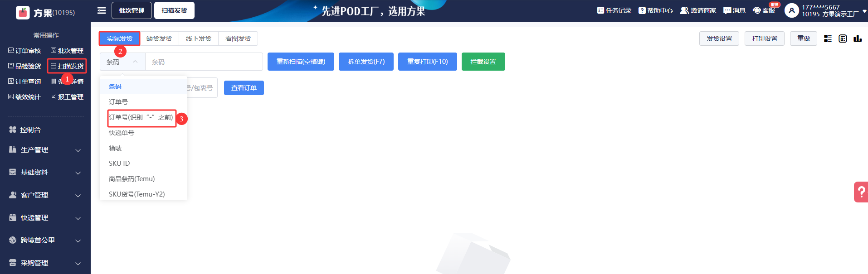Open 任务记录 task records

tap(614, 10)
